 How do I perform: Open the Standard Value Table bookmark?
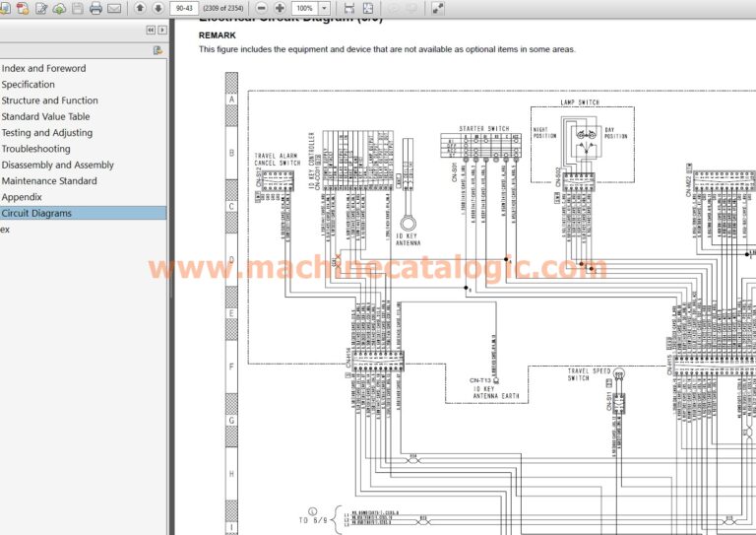(x=45, y=116)
